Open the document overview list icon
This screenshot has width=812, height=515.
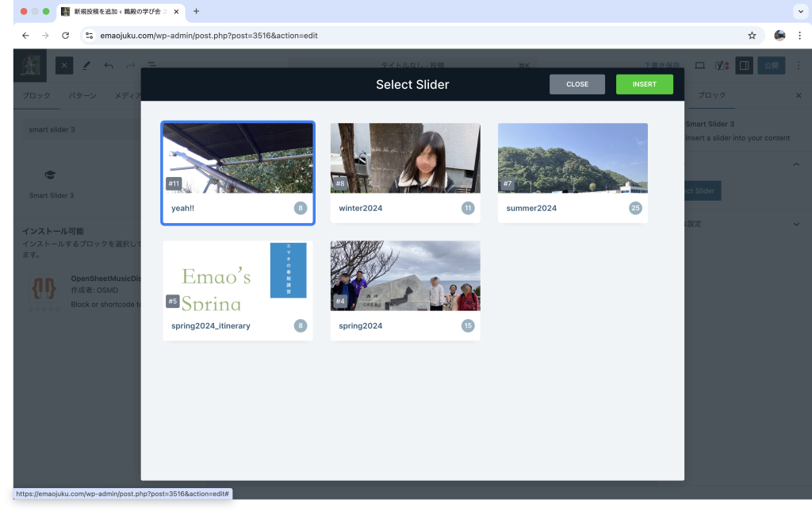[x=151, y=65]
